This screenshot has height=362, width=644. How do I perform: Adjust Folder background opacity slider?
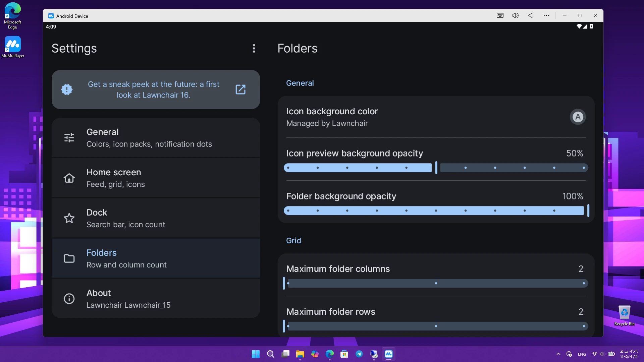click(x=436, y=210)
